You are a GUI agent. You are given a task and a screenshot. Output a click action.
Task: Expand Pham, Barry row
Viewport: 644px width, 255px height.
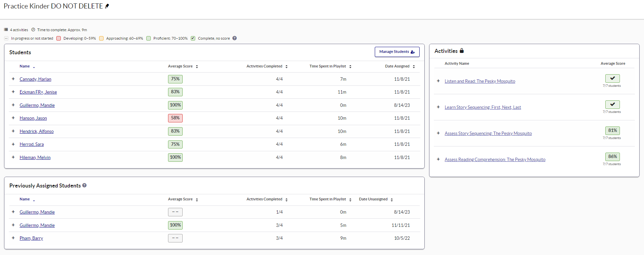(13, 238)
